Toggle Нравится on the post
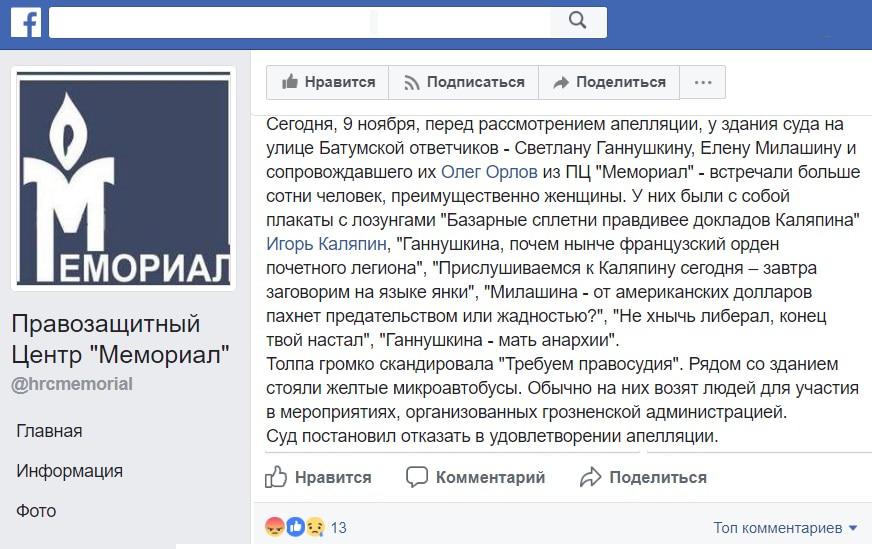Viewport: 872px width, 549px height. pos(318,477)
